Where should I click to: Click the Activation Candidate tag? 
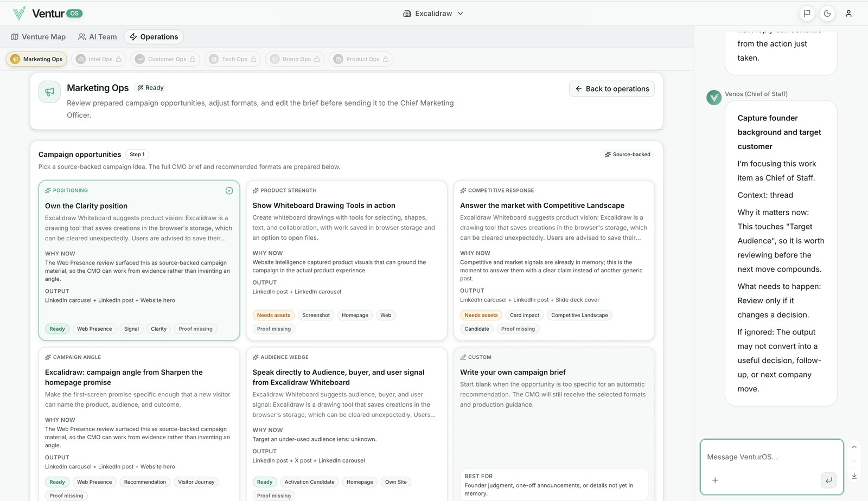click(309, 482)
